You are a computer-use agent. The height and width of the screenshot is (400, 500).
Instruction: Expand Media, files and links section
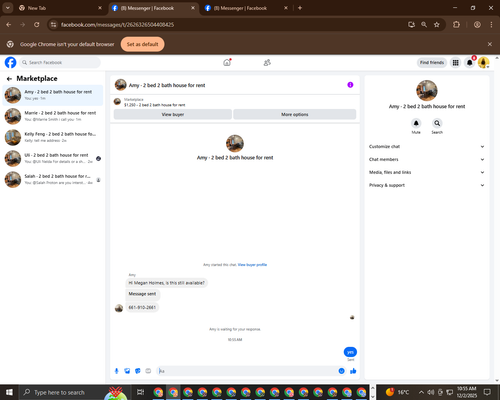click(426, 172)
